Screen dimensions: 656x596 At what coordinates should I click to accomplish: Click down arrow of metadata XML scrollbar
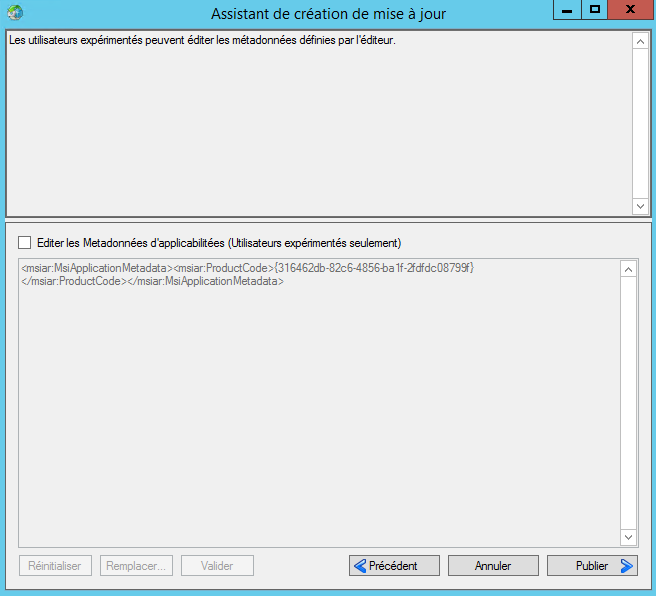pyautogui.click(x=628, y=537)
